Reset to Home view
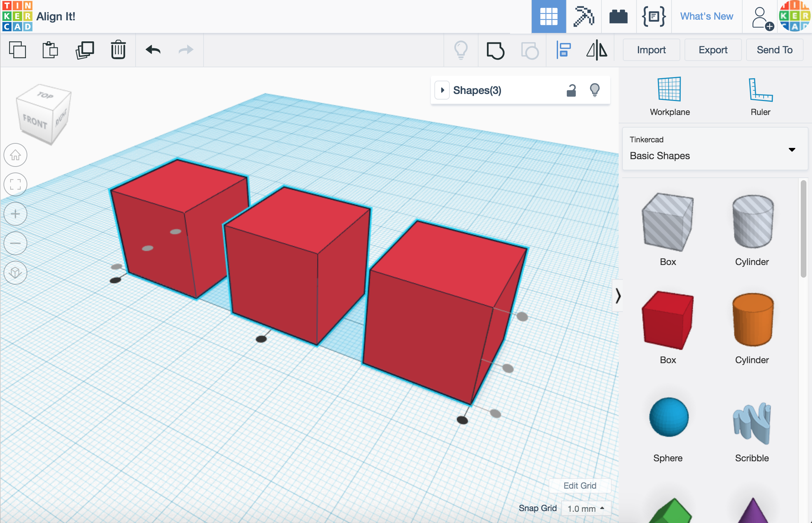The width and height of the screenshot is (812, 523). point(15,155)
